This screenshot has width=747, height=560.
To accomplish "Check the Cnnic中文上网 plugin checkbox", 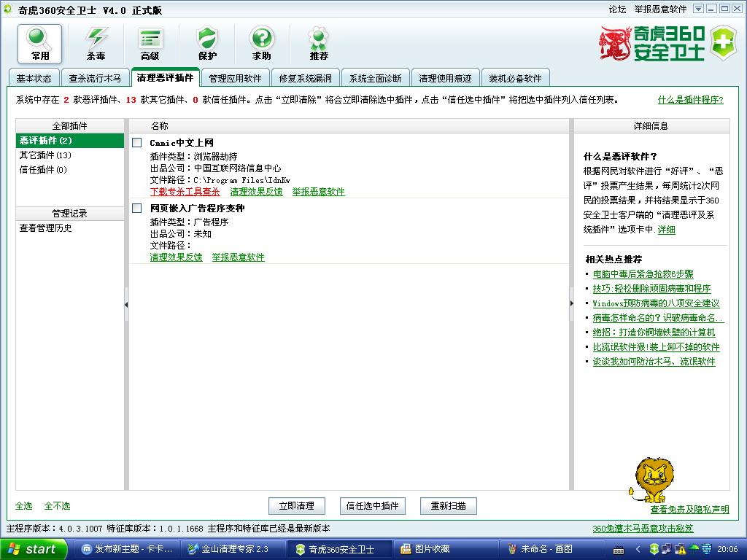I will (136, 142).
